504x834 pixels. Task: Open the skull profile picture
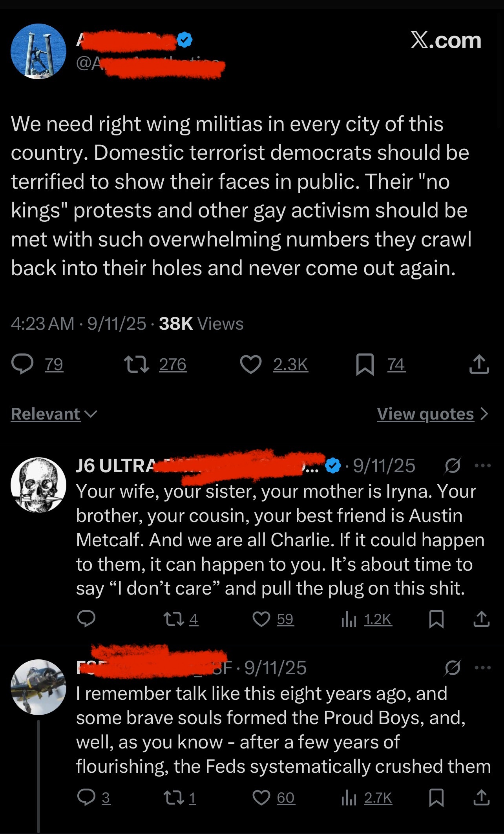38,485
